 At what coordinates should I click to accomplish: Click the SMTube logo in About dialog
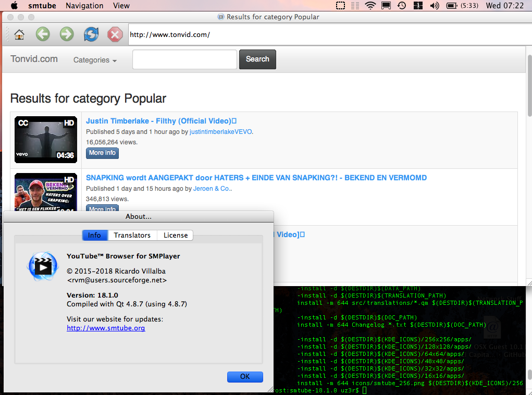pyautogui.click(x=43, y=266)
